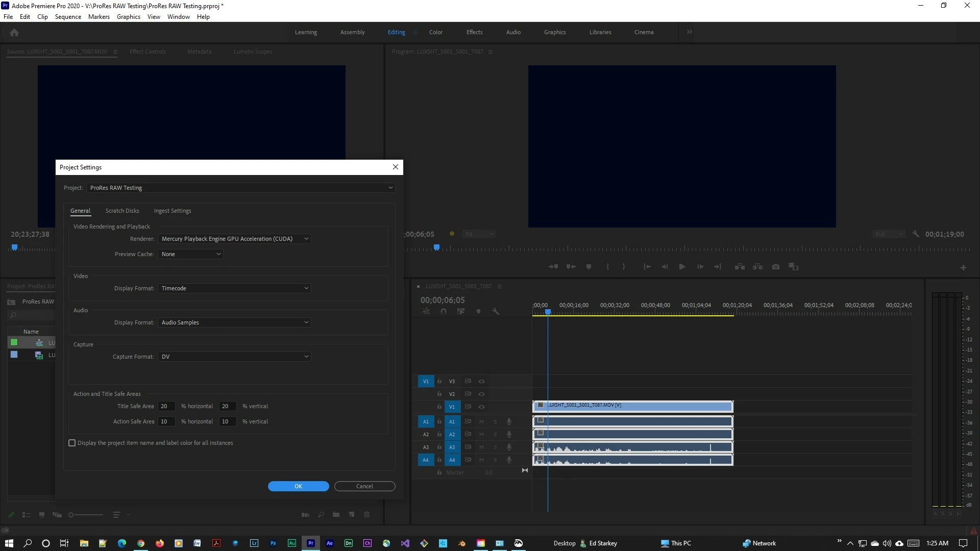Image resolution: width=980 pixels, height=551 pixels.
Task: Open the Preview Cache dropdown
Action: [x=190, y=254]
